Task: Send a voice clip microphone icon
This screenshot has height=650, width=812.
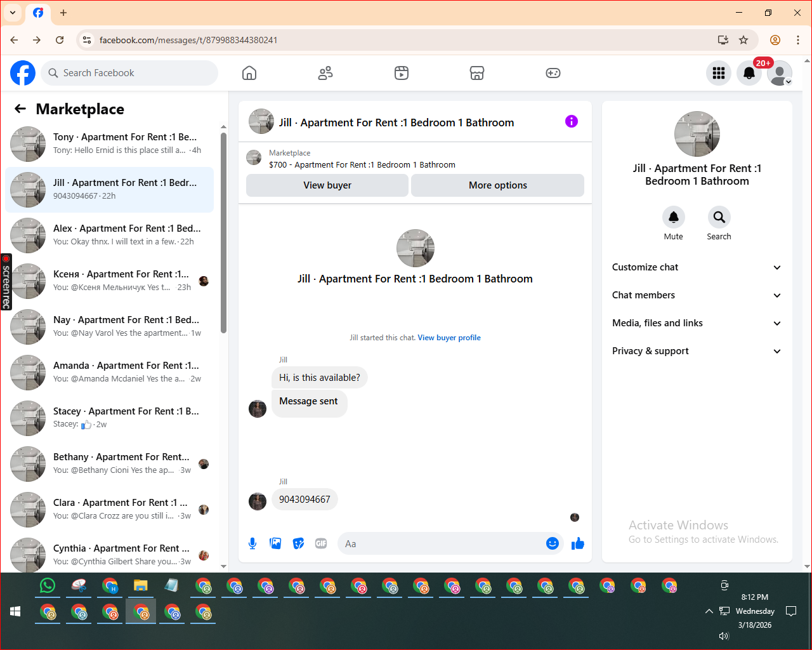Action: tap(252, 543)
